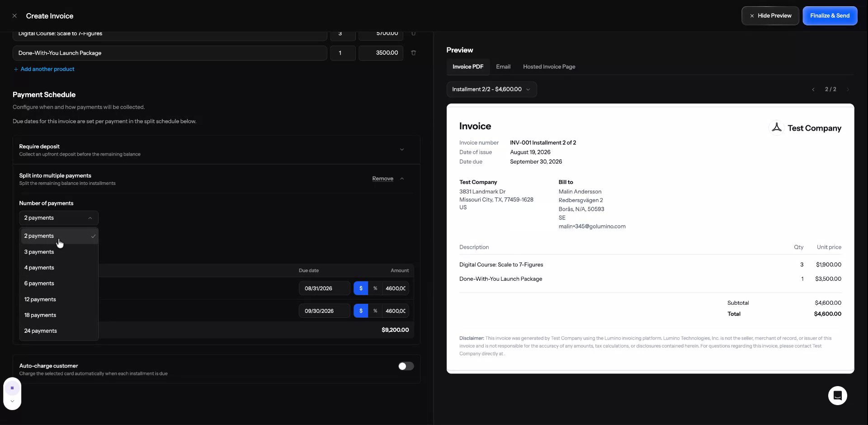868x425 pixels.
Task: Click the purple dot widget icon
Action: [x=12, y=388]
